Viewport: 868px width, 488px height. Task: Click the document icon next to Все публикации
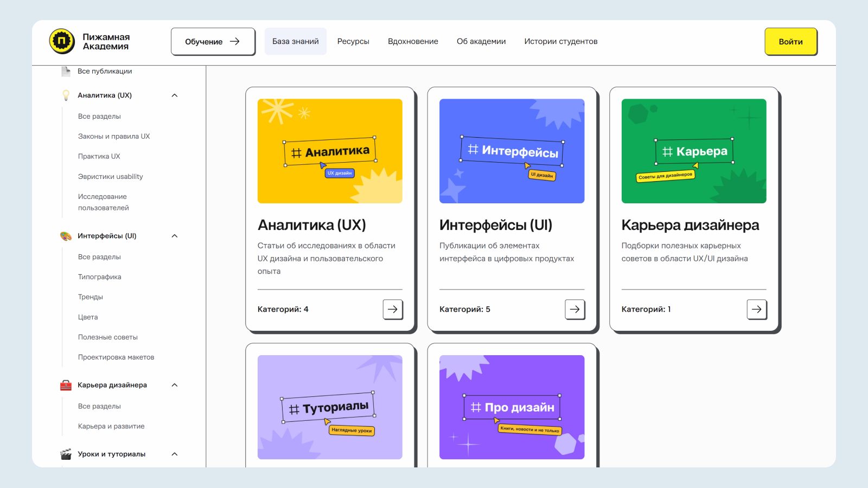click(x=66, y=70)
